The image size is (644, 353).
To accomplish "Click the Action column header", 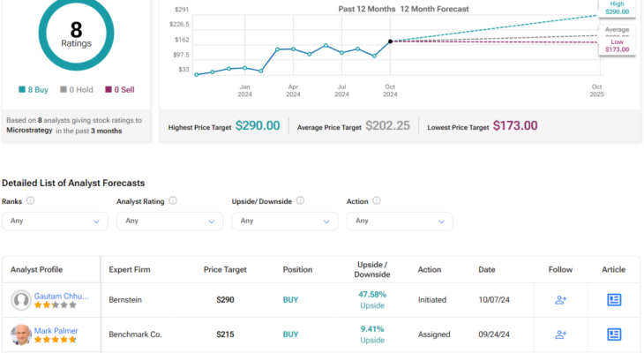I will (x=430, y=269).
